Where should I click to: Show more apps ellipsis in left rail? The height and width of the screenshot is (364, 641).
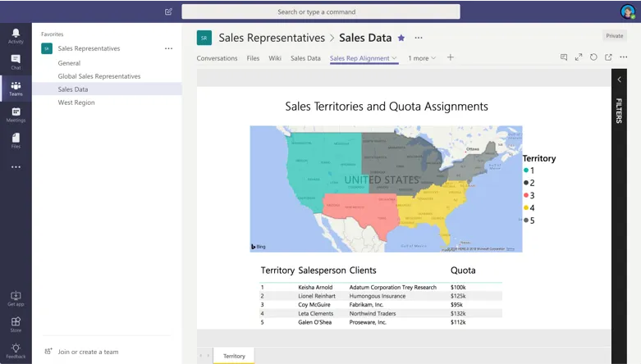point(16,167)
